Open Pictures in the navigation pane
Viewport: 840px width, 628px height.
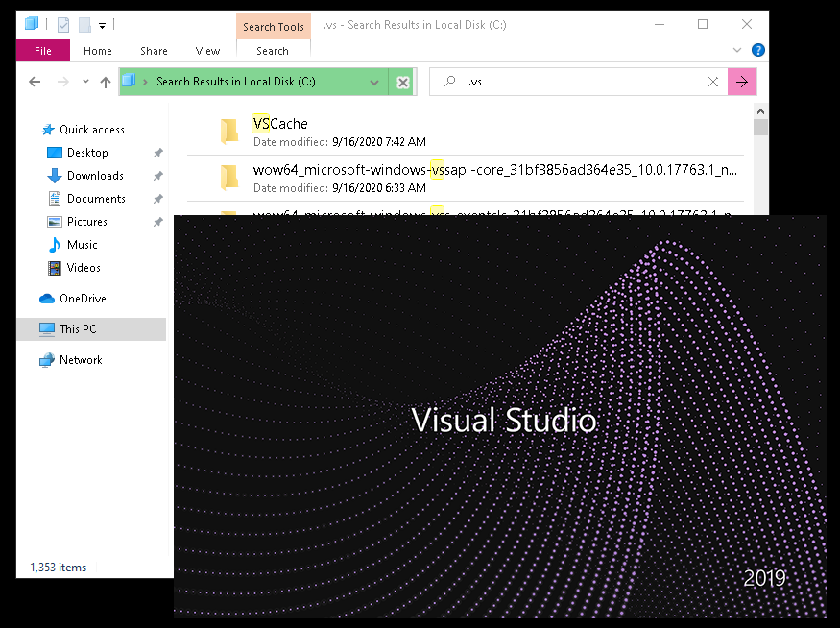point(86,222)
